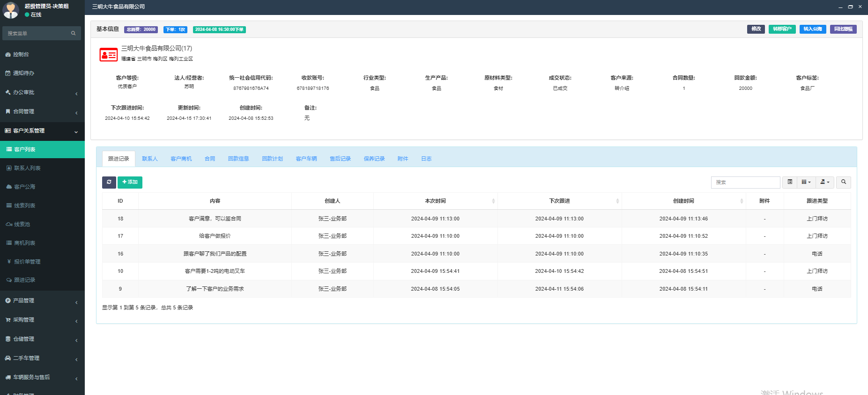Click the refresh icon above the table

pyautogui.click(x=109, y=182)
